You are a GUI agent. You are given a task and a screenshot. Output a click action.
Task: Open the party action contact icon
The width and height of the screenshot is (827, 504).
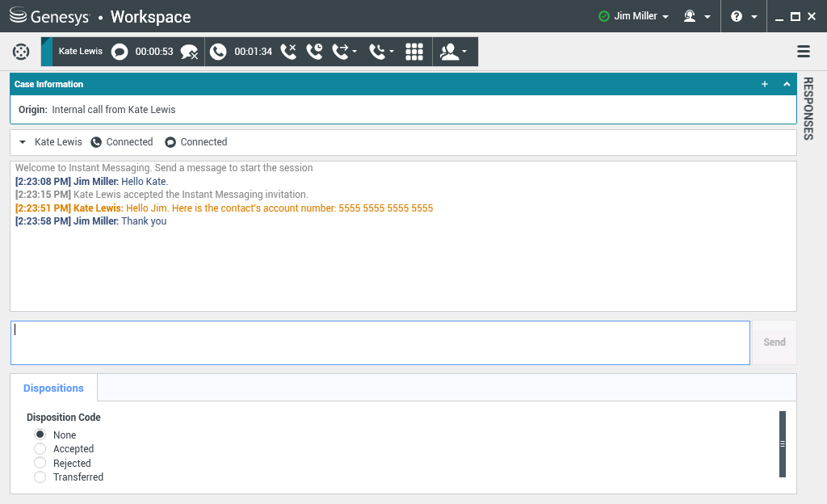tap(450, 51)
